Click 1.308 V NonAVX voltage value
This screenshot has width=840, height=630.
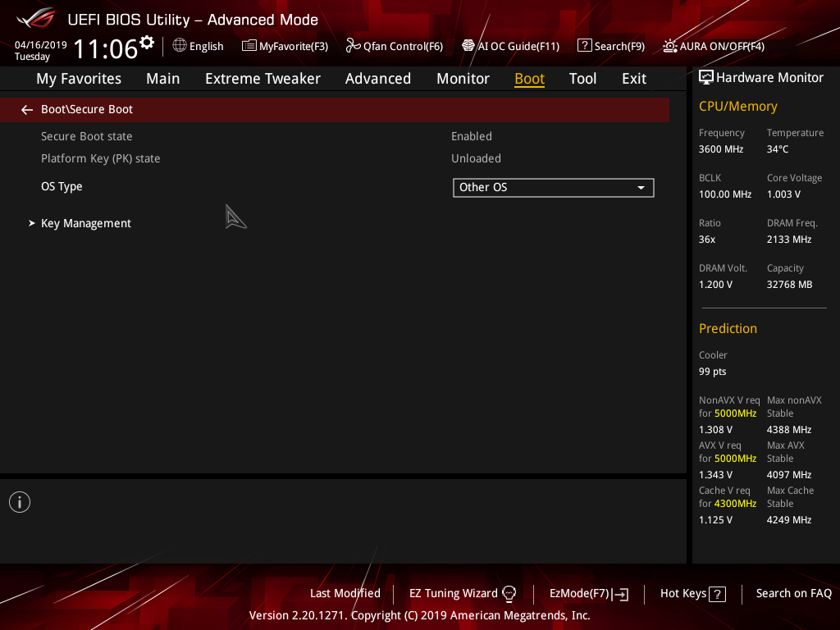(715, 430)
